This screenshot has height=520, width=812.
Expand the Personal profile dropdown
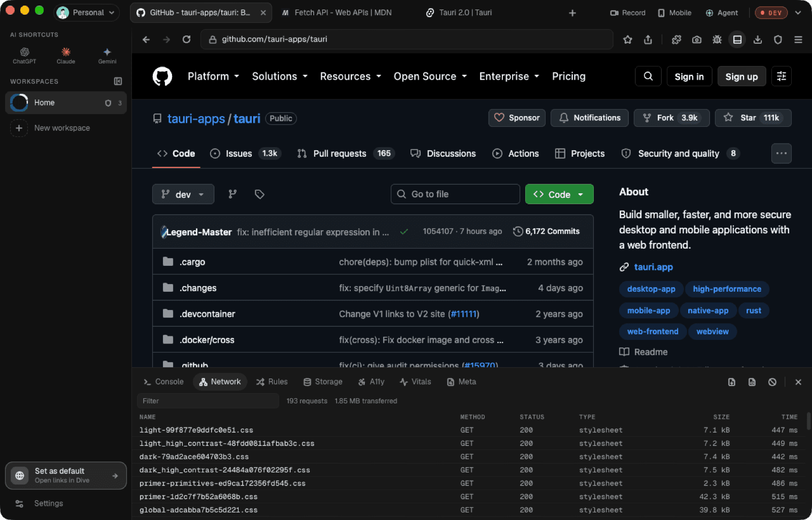tap(87, 13)
